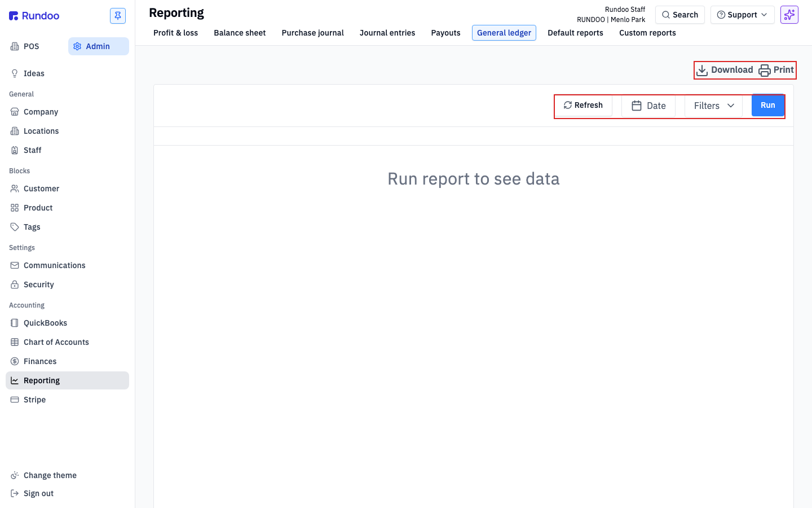Select Reporting in sidebar
The height and width of the screenshot is (508, 812).
67,380
